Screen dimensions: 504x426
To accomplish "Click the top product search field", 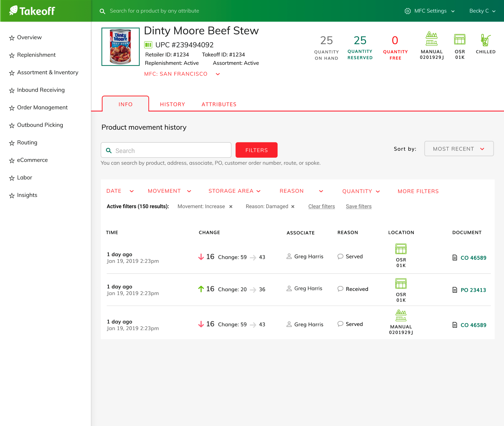I will point(154,11).
